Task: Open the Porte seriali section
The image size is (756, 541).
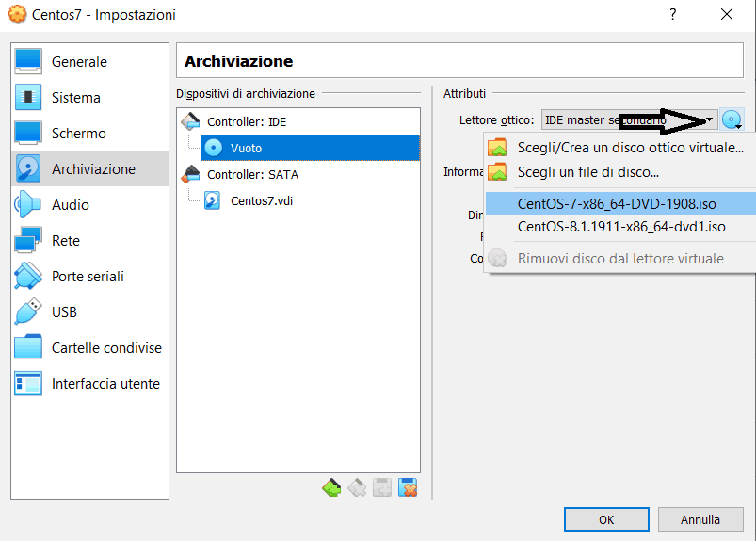Action: coord(89,276)
